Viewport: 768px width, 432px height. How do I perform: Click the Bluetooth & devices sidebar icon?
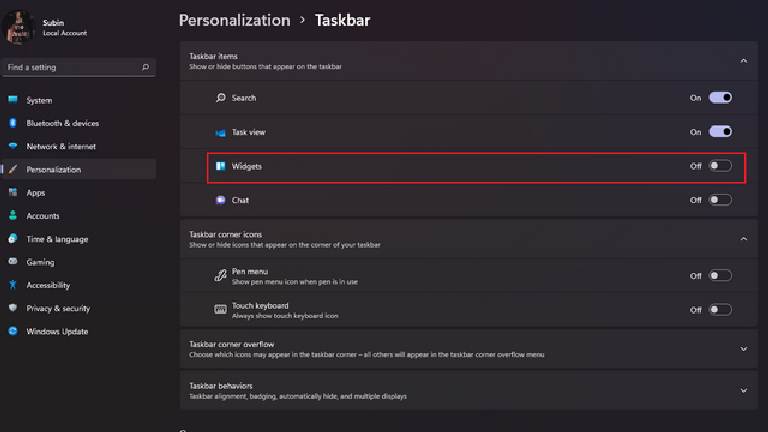13,123
